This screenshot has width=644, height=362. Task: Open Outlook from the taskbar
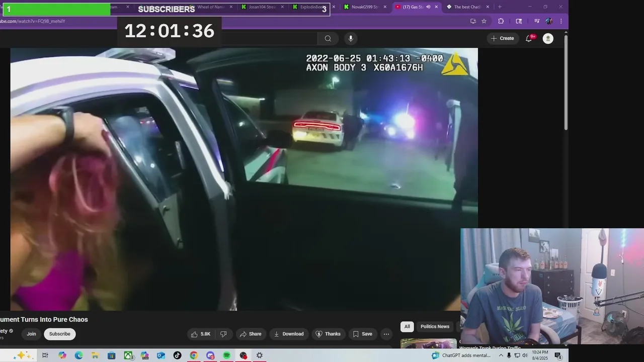coord(161,355)
